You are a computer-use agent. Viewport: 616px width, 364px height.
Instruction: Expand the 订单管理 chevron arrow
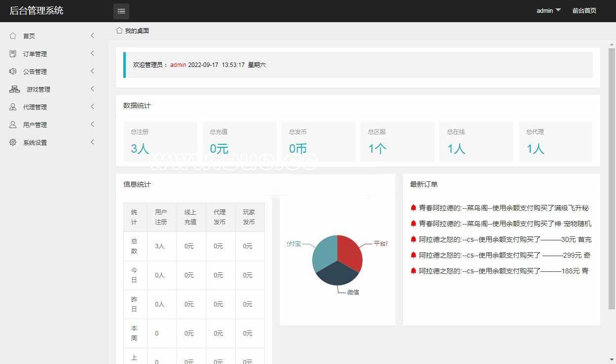click(92, 53)
